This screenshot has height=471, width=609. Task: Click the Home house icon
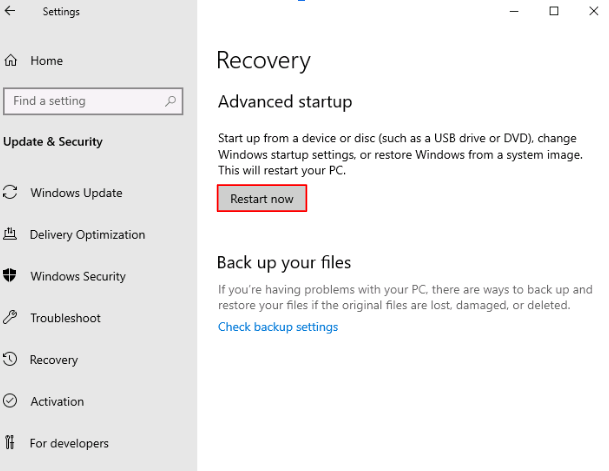click(x=11, y=61)
